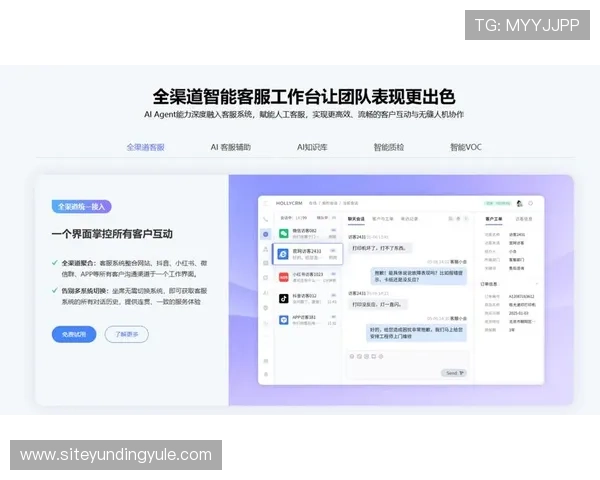600x480 pixels.
Task: Open the AI知识库 tab
Action: tap(312, 147)
